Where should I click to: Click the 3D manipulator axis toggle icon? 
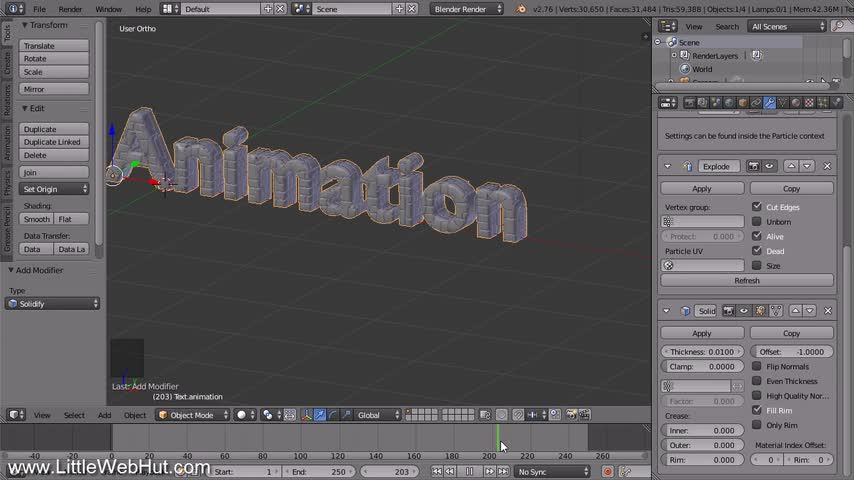pyautogui.click(x=307, y=415)
